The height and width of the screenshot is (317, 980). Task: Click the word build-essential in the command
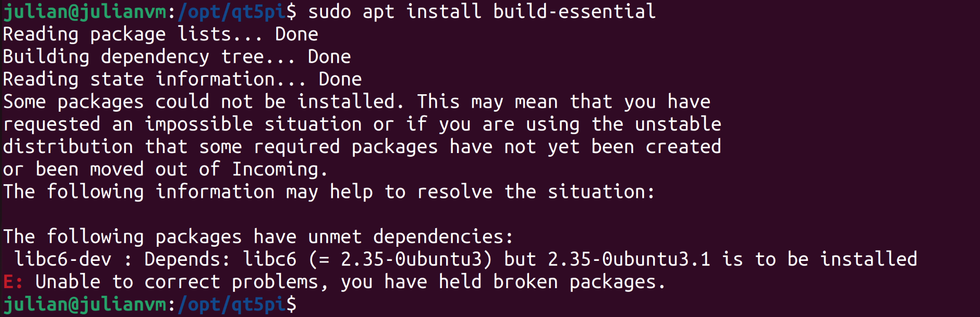[x=574, y=11]
